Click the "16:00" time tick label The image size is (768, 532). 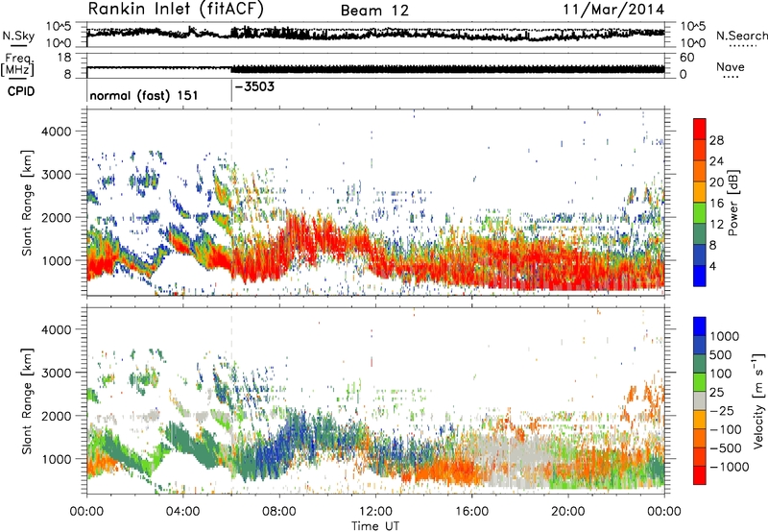click(471, 512)
